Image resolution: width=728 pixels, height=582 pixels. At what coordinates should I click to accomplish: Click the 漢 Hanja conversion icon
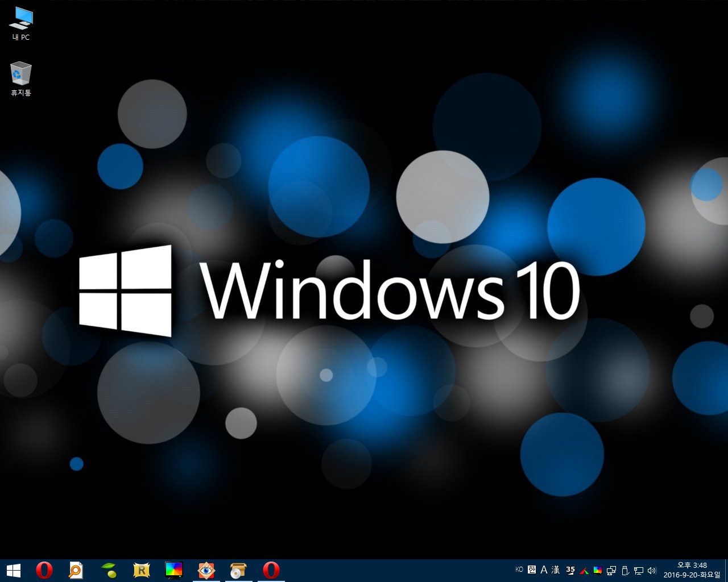556,569
